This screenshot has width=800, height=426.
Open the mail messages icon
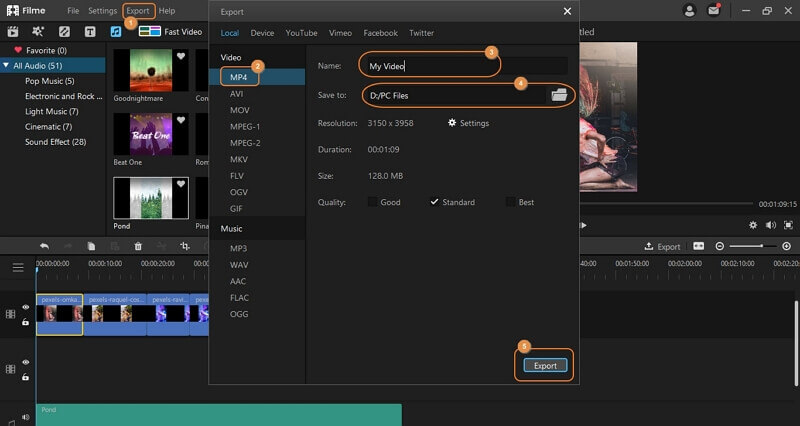click(x=713, y=10)
